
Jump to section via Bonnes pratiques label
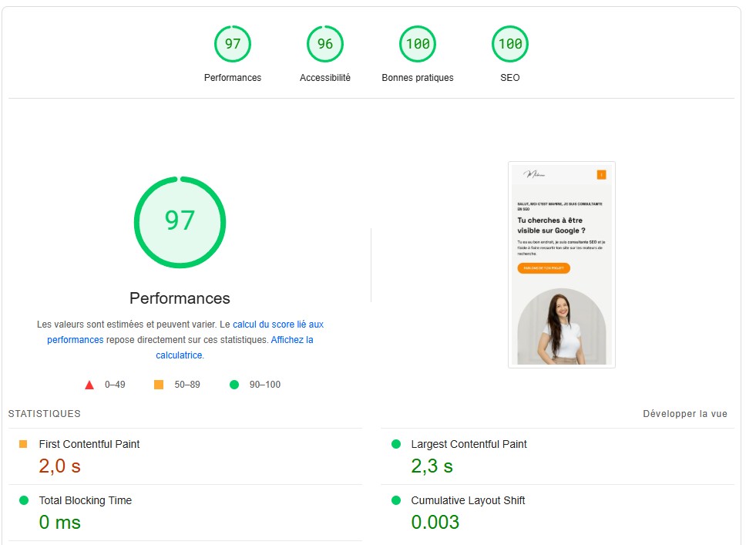click(x=418, y=78)
